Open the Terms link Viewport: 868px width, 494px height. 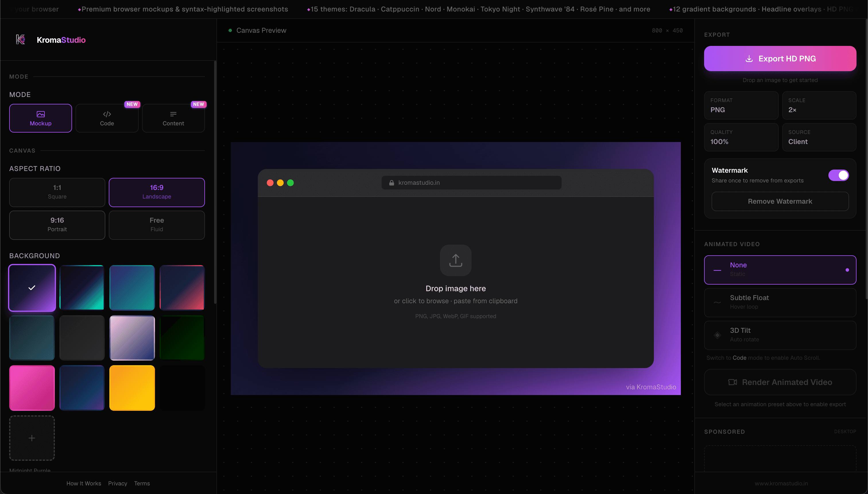[142, 483]
